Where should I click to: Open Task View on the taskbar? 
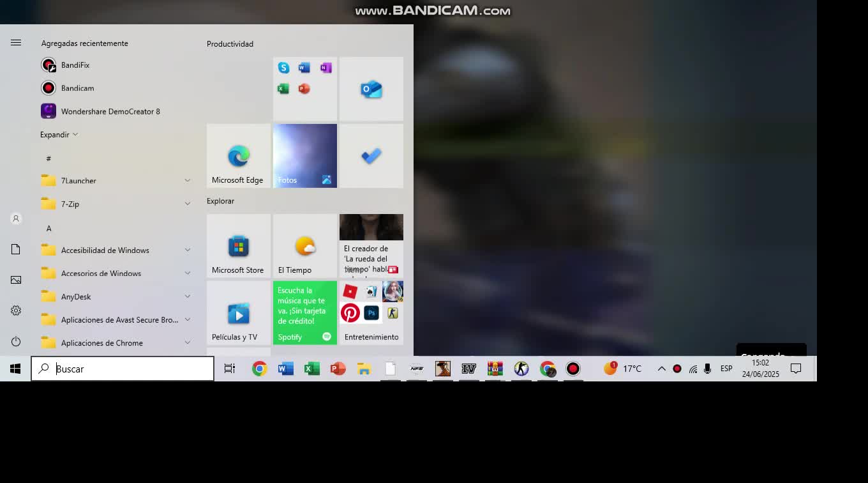pyautogui.click(x=230, y=369)
